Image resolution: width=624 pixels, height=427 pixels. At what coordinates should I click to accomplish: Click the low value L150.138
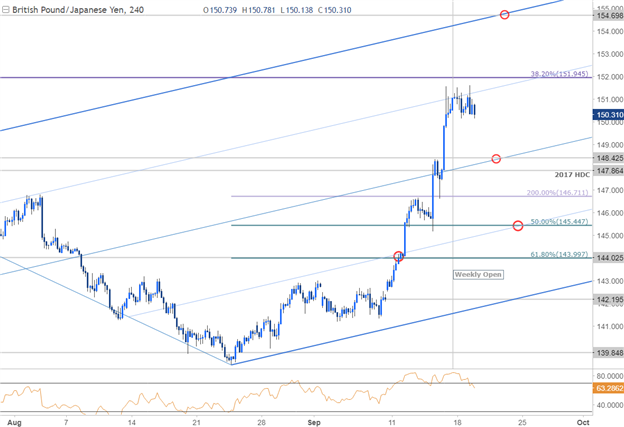coord(296,10)
